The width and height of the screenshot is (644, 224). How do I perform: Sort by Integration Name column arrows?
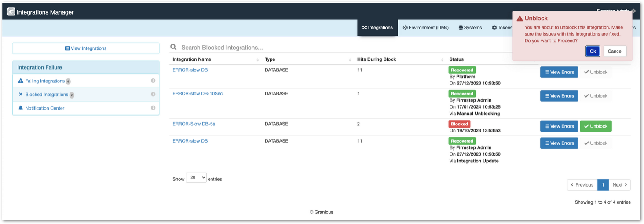(258, 59)
